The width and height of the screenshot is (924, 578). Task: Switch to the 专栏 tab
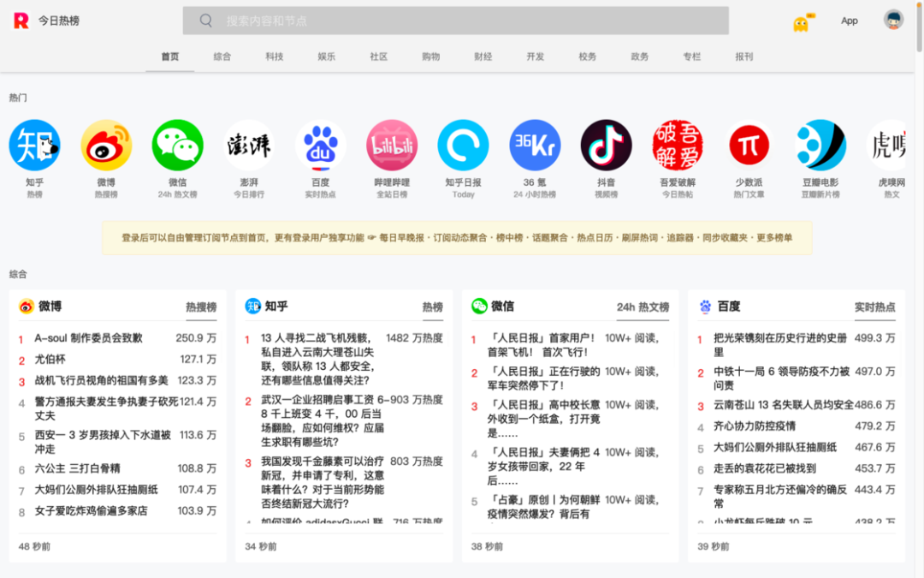pyautogui.click(x=692, y=57)
